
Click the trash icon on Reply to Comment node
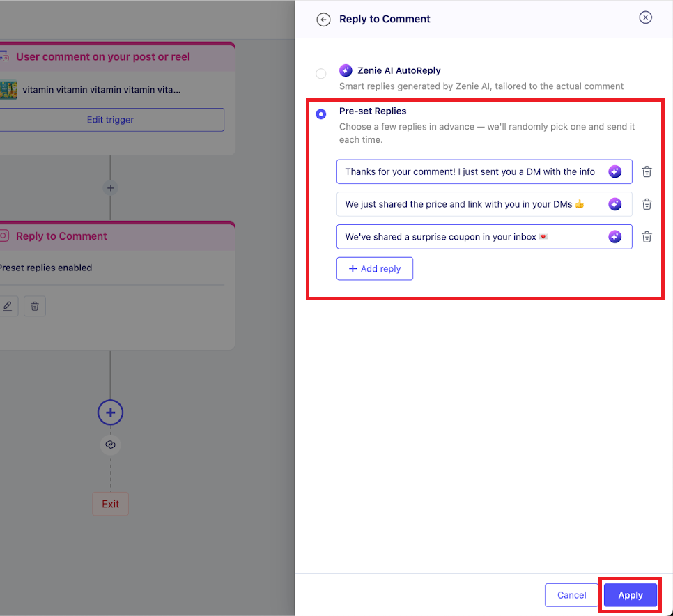(x=35, y=306)
